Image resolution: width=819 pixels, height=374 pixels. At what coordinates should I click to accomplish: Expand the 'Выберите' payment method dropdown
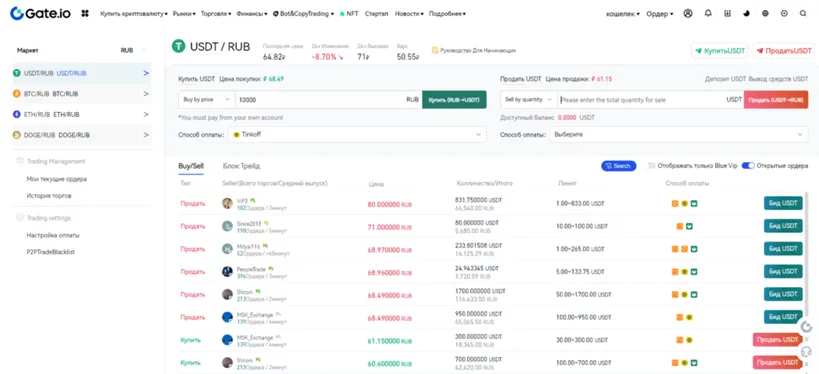(x=678, y=134)
